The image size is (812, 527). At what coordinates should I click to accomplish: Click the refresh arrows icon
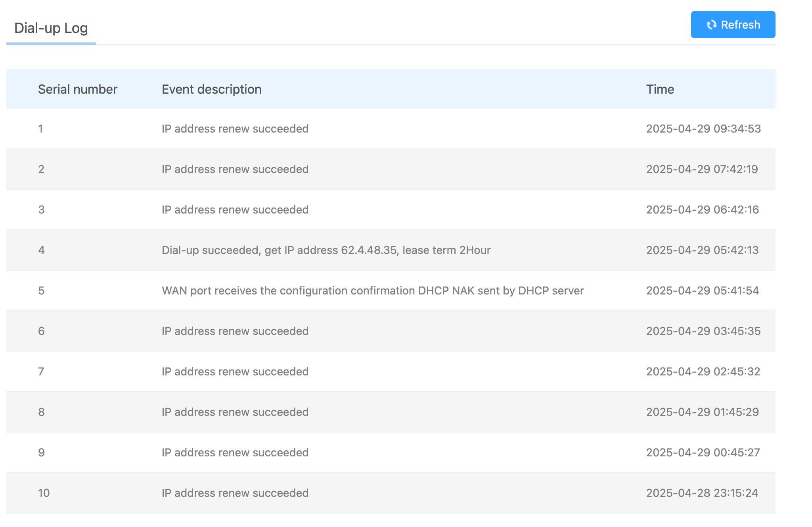(x=711, y=25)
